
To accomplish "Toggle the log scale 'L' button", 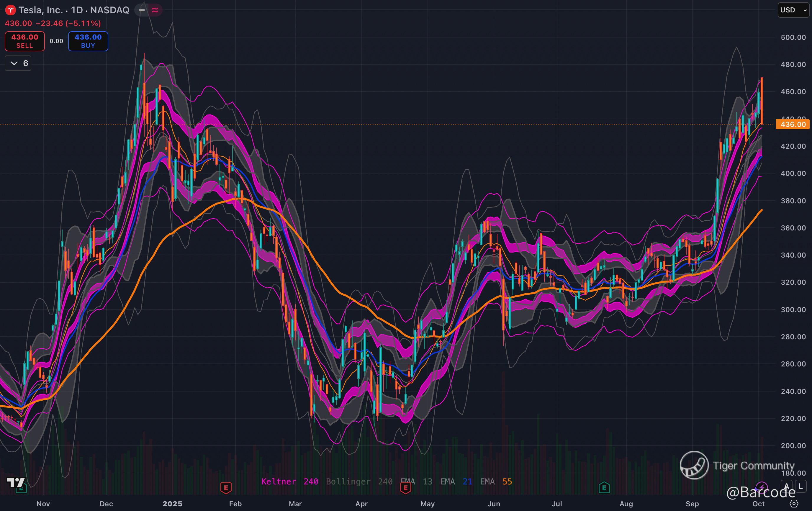I will click(x=800, y=487).
